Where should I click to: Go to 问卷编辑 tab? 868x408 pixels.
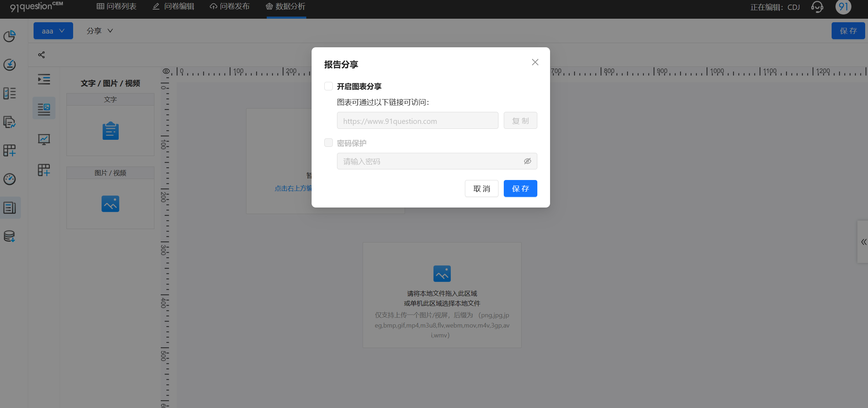pos(173,6)
